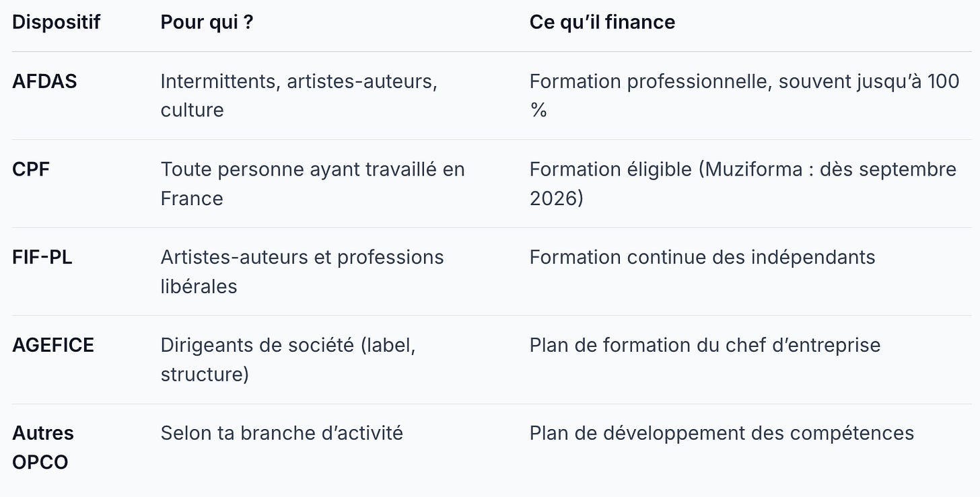Viewport: 980px width, 497px height.
Task: Select the AGEFICE row label
Action: point(53,346)
